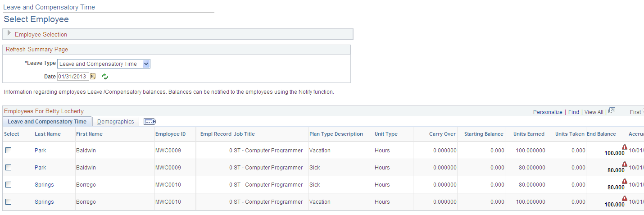Click the warning icon above End Balance in Springs Vacation row

point(625,198)
